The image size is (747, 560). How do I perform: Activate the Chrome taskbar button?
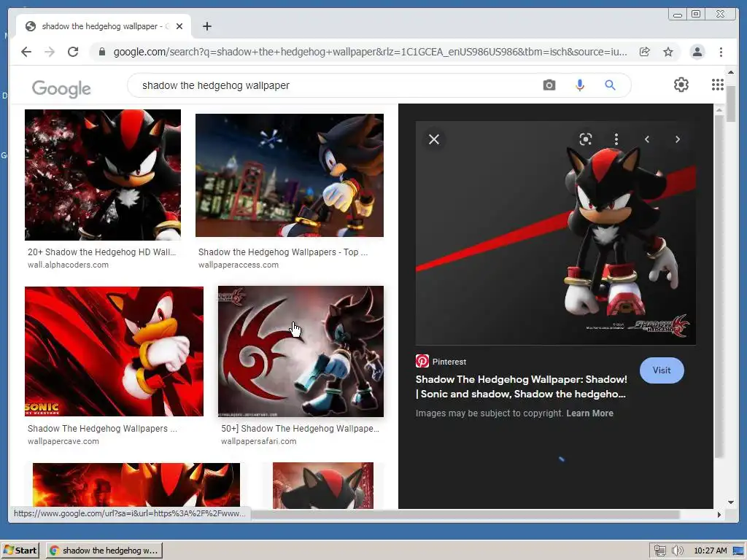pos(105,551)
